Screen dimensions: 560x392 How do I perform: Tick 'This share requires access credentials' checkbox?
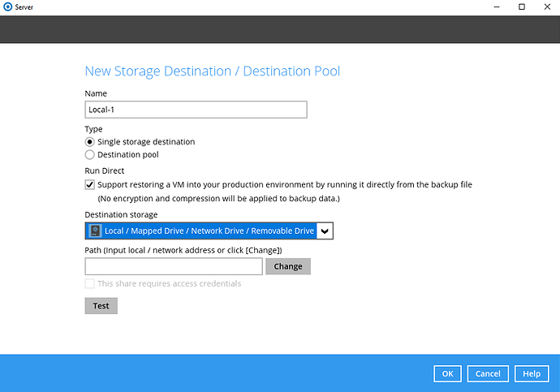(x=90, y=284)
